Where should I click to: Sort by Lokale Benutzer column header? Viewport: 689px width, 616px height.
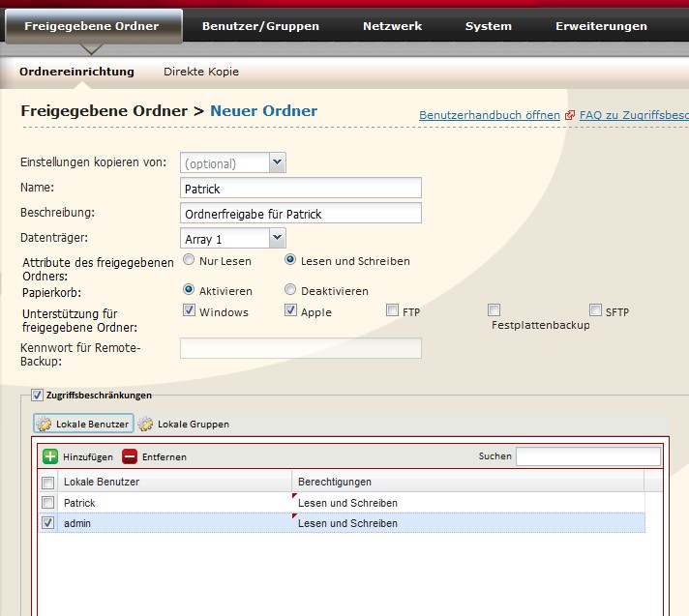pos(175,482)
